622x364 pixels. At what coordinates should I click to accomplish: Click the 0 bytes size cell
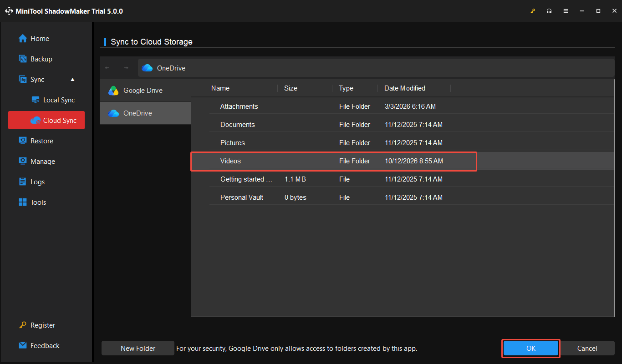pyautogui.click(x=295, y=197)
